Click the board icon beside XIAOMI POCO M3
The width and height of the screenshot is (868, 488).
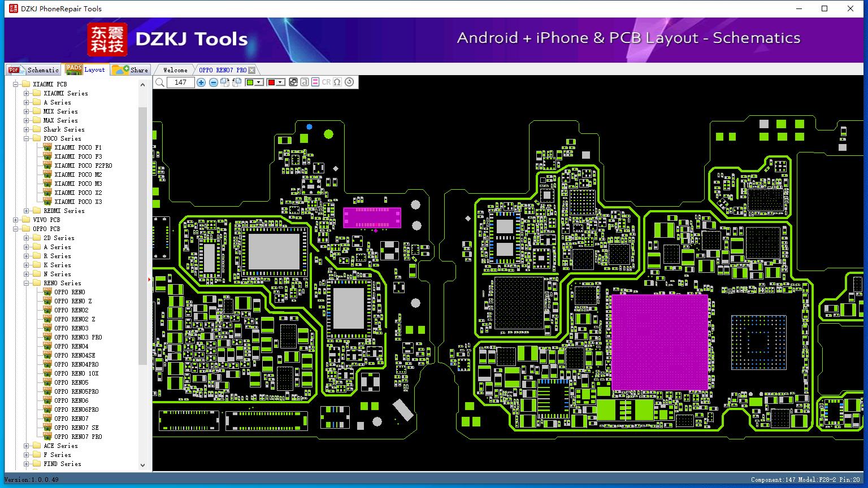[x=47, y=184]
